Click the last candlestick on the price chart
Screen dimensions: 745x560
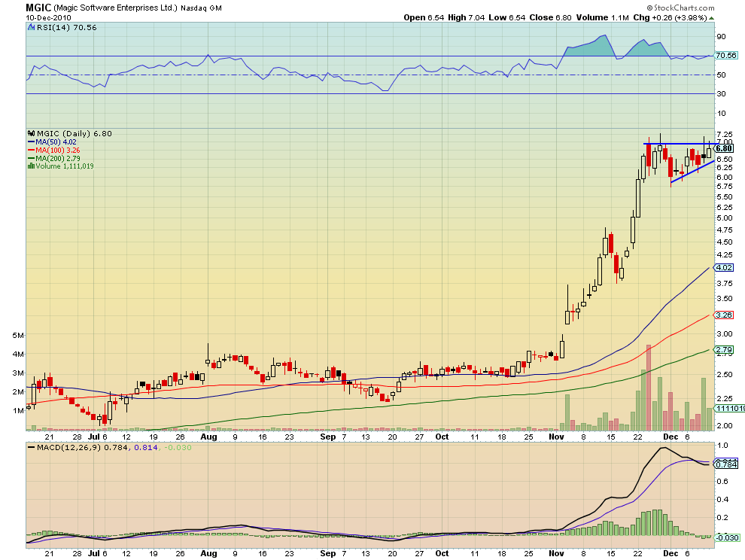coord(709,151)
